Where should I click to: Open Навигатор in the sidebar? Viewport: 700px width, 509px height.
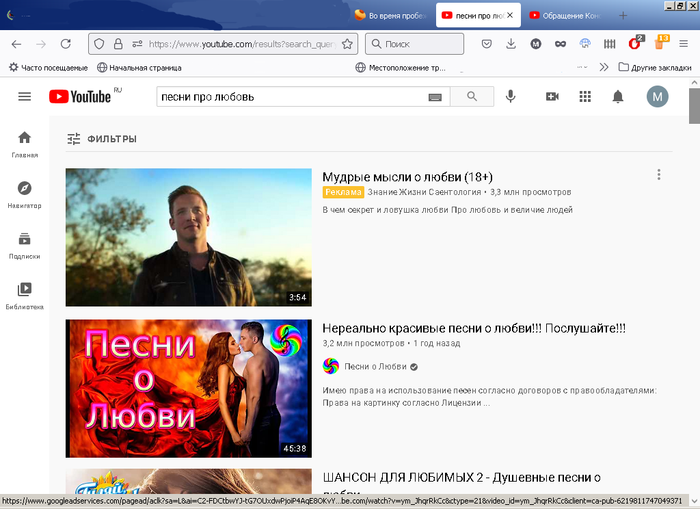(x=25, y=194)
